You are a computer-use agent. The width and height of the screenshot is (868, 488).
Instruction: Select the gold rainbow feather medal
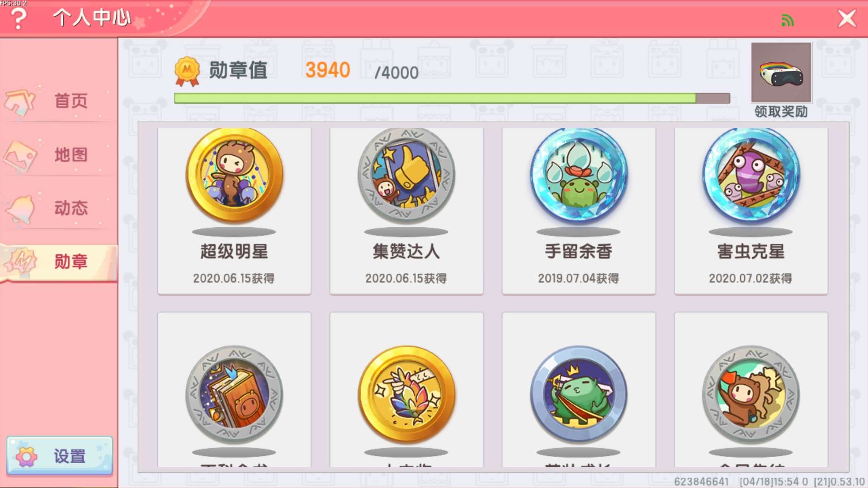click(406, 394)
